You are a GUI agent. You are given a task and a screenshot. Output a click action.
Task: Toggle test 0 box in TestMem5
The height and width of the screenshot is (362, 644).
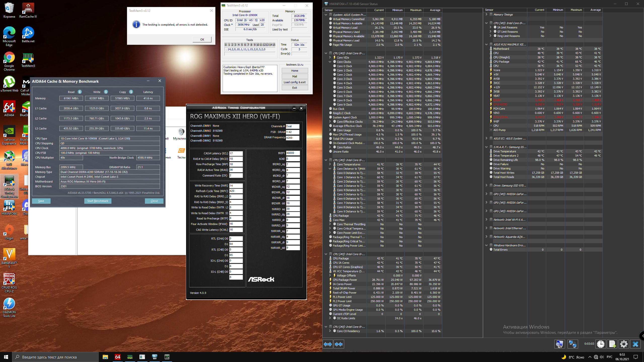pyautogui.click(x=226, y=45)
